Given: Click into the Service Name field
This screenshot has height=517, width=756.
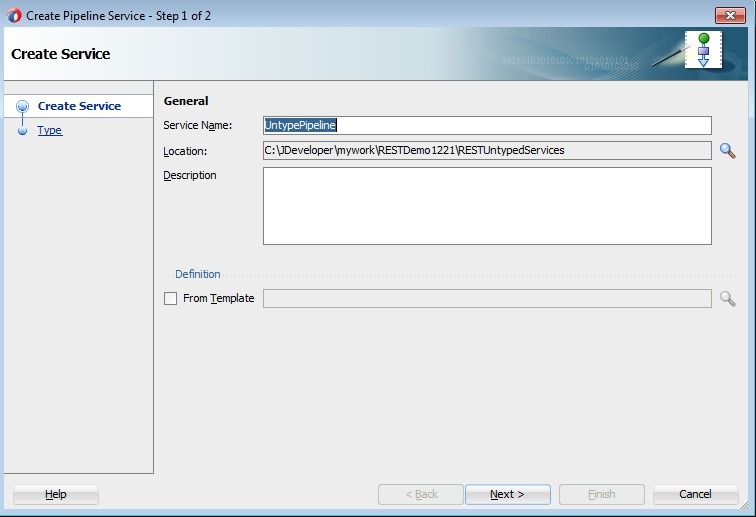Looking at the screenshot, I should [487, 125].
